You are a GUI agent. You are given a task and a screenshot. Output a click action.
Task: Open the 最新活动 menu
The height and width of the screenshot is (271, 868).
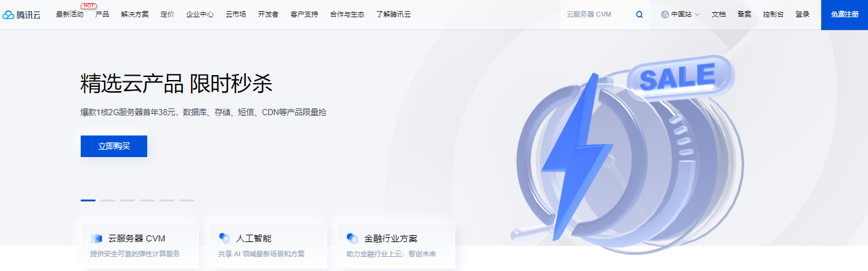tap(70, 14)
